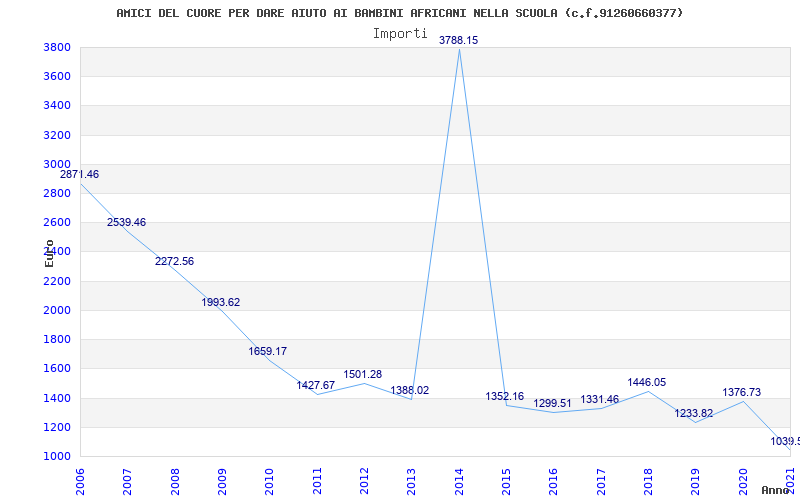Select the x-axis year 2013
The width and height of the screenshot is (800, 500).
tap(412, 481)
